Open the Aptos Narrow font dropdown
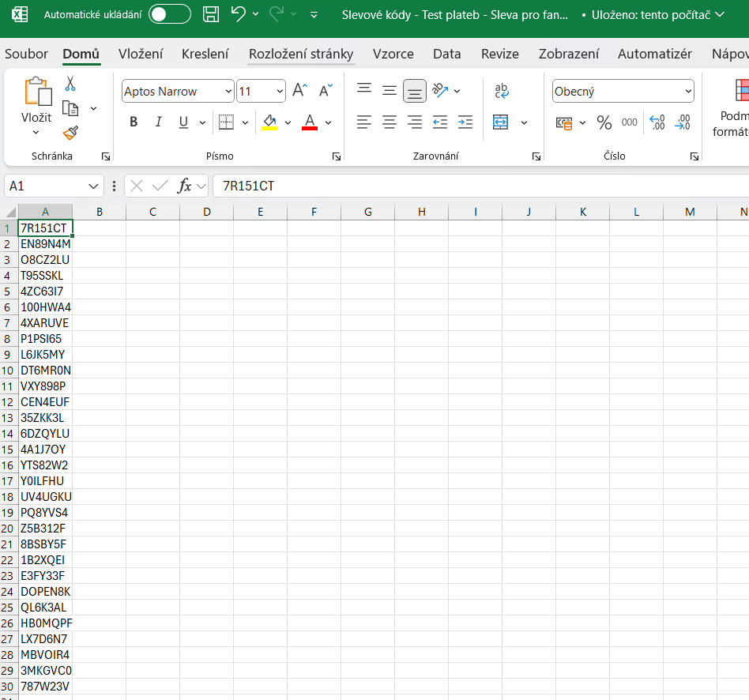Viewport: 749px width, 700px height. (228, 92)
